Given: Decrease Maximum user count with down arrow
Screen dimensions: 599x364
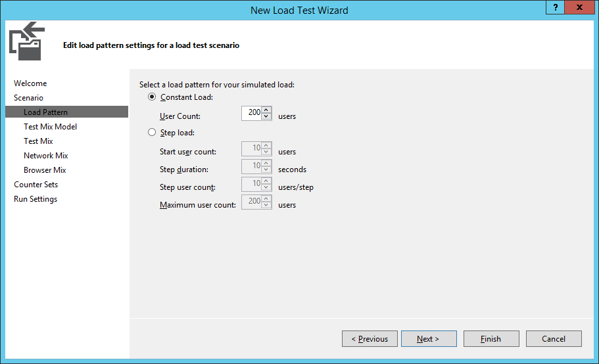Looking at the screenshot, I should point(266,205).
